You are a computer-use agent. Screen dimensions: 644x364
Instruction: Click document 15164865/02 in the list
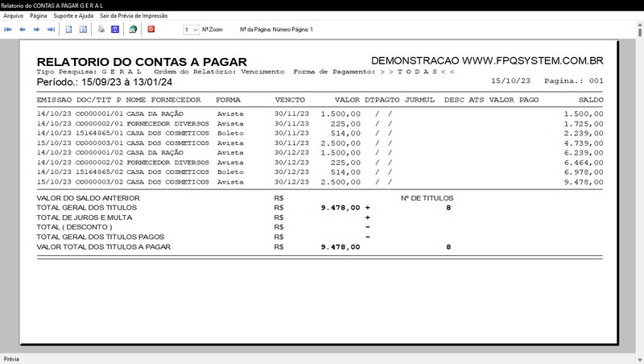[99, 172]
